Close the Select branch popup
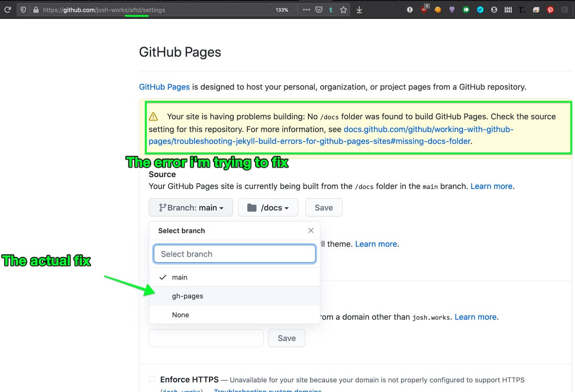575x392 pixels. pyautogui.click(x=311, y=231)
